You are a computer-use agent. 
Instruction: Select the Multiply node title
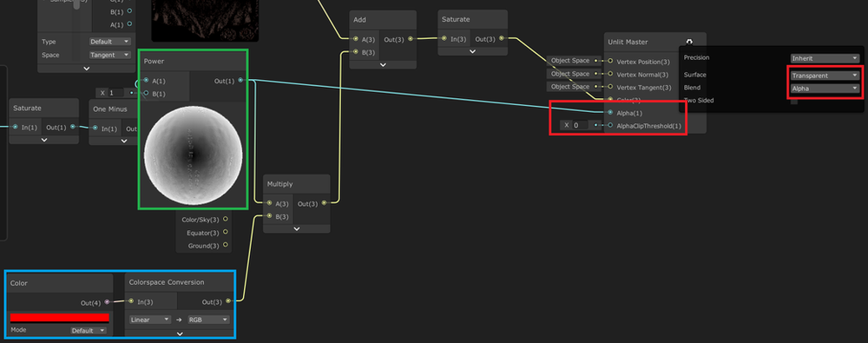click(x=280, y=184)
